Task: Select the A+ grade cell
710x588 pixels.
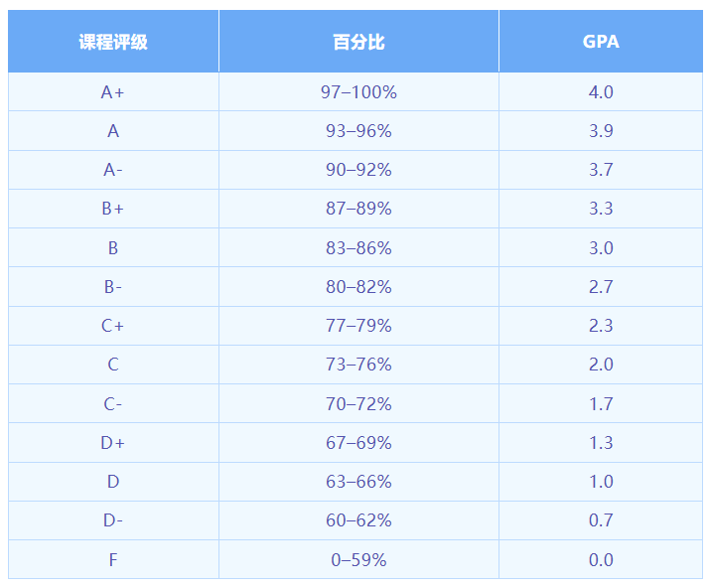Action: (113, 92)
